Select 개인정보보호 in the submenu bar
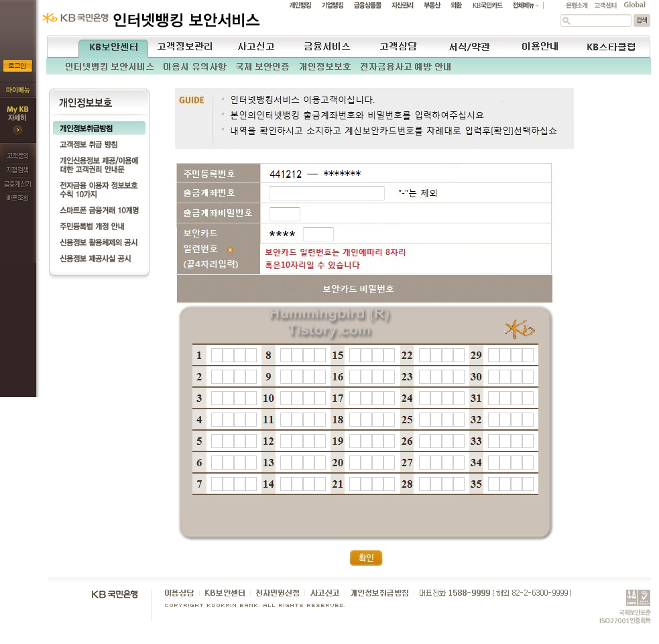 325,67
